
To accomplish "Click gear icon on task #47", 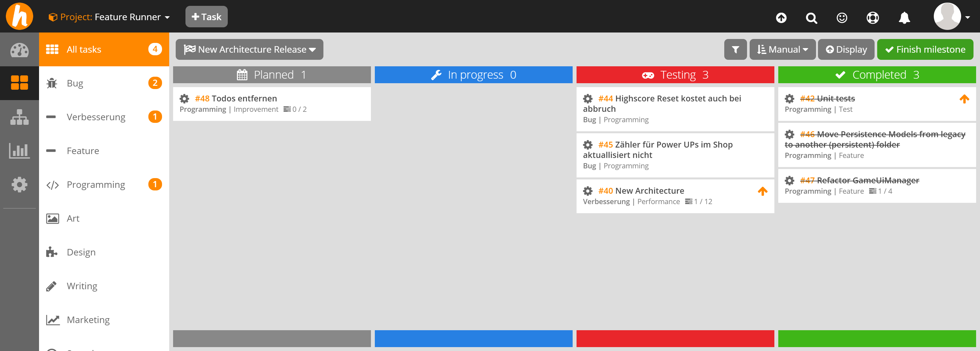I will click(789, 180).
